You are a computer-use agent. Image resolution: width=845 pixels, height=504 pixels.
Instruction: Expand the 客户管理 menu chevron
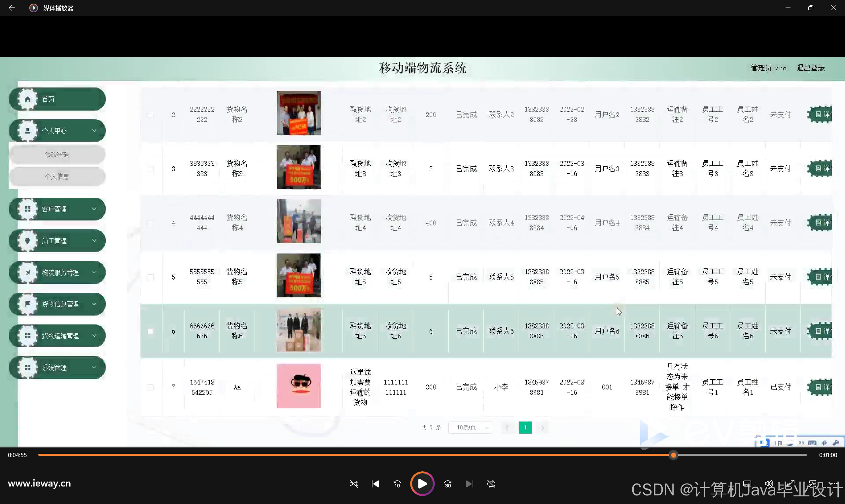pos(94,209)
